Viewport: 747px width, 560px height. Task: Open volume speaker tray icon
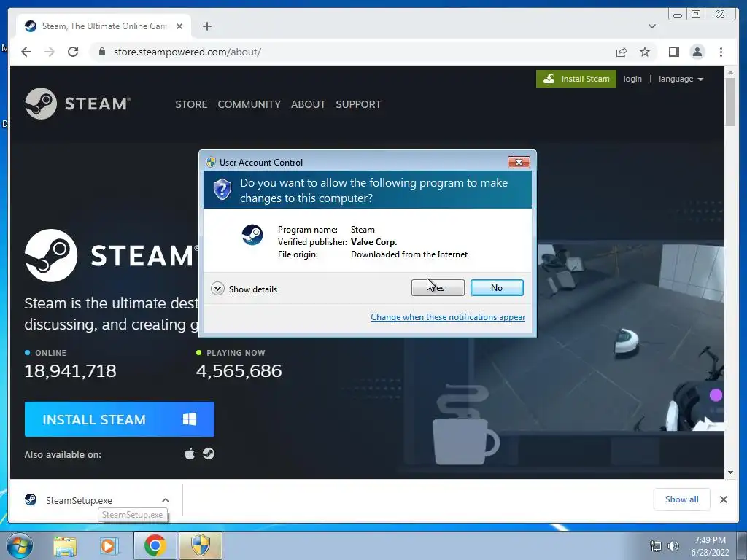673,546
